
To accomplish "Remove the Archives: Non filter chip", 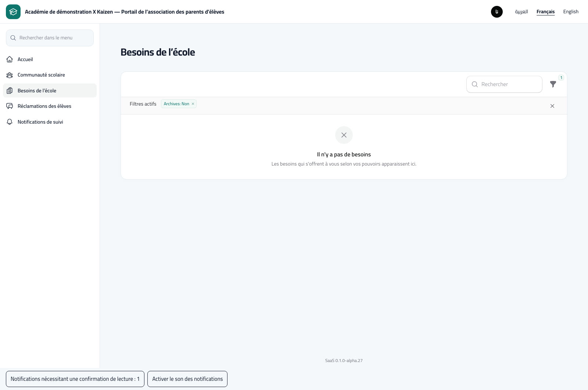I will point(193,104).
